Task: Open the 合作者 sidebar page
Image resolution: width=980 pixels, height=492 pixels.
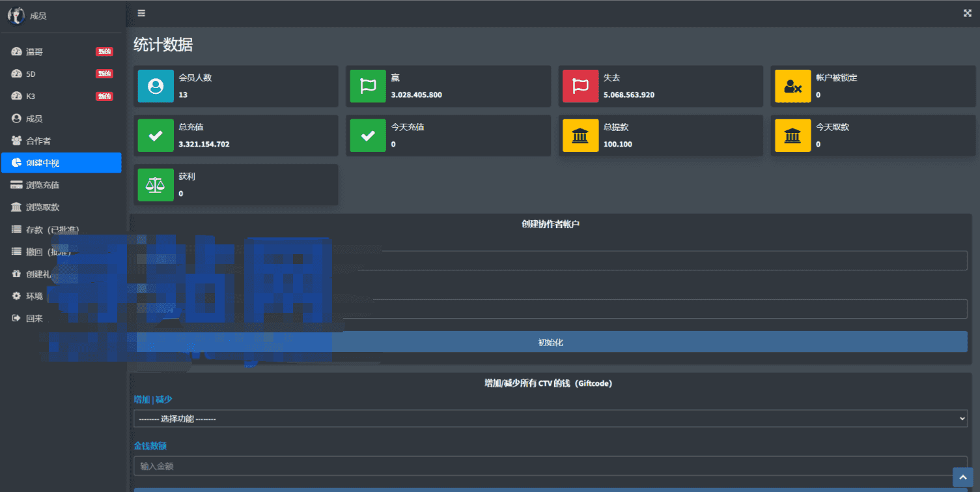Action: 38,141
